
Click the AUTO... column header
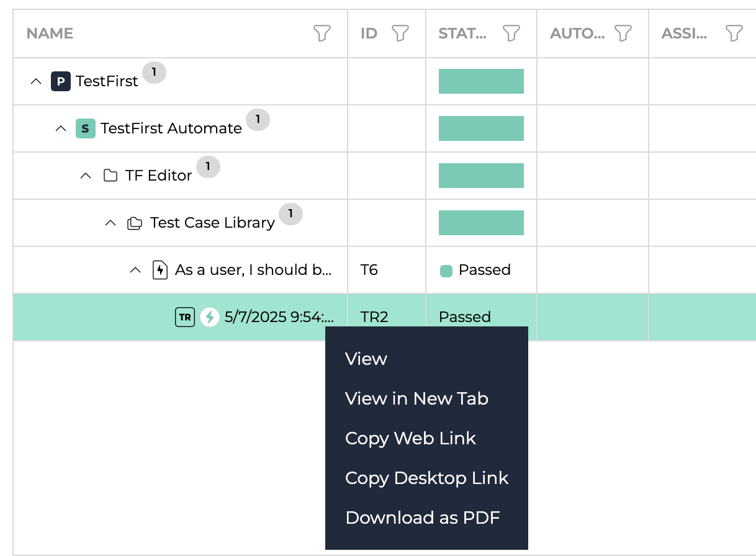pos(577,34)
